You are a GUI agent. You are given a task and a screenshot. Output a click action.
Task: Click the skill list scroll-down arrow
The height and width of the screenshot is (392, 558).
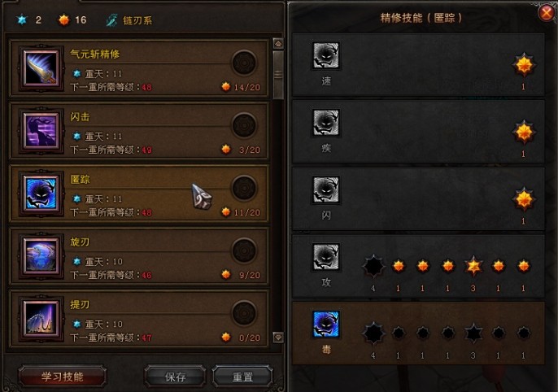[278, 337]
